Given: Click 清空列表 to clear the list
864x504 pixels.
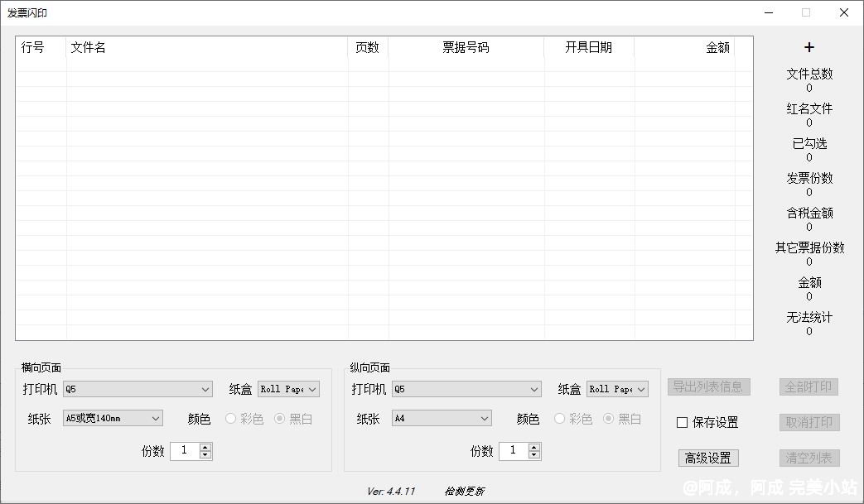Looking at the screenshot, I should (809, 458).
